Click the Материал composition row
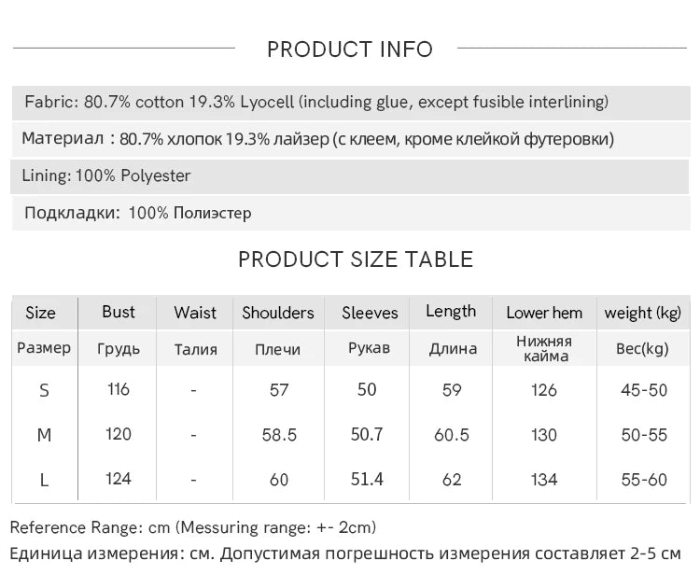This screenshot has height=588, width=700. click(351, 139)
